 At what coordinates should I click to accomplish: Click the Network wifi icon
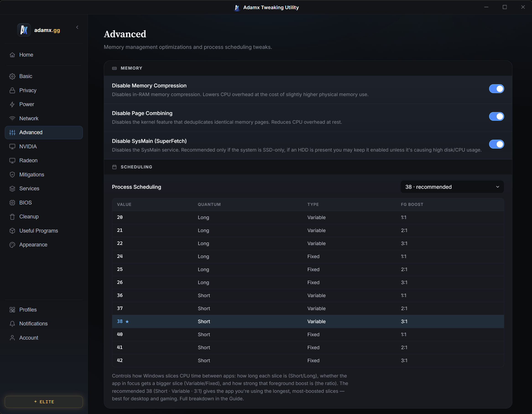(12, 118)
